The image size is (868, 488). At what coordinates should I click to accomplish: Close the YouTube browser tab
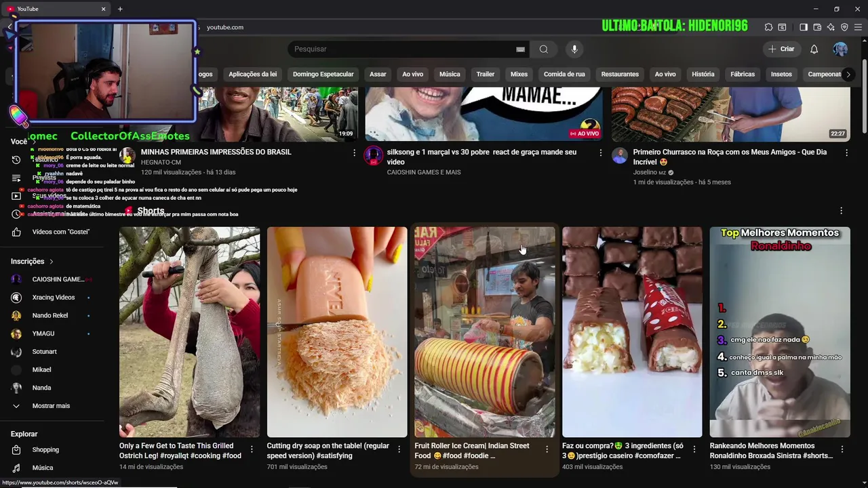pyautogui.click(x=104, y=9)
